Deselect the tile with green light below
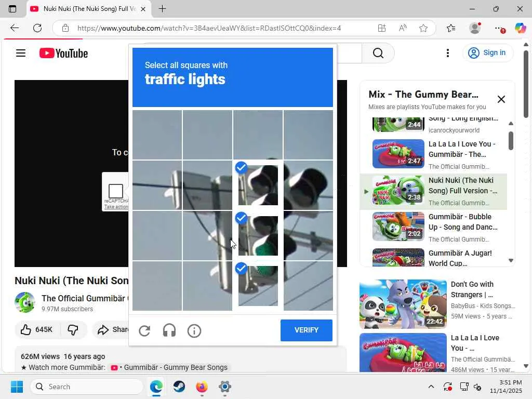This screenshot has height=399, width=532. point(258,235)
